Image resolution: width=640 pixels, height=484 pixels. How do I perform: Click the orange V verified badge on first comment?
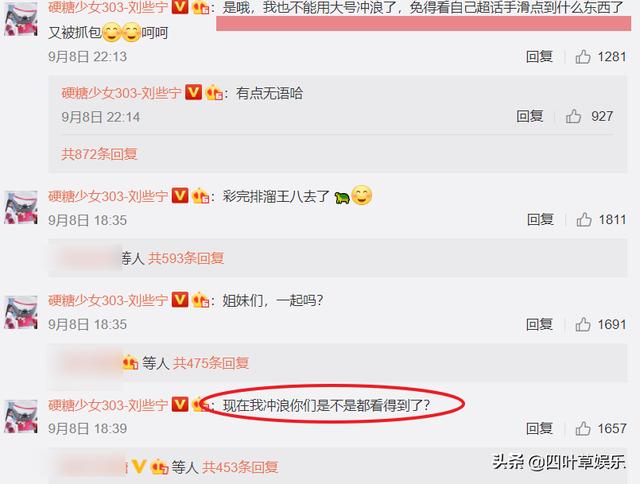tap(180, 7)
